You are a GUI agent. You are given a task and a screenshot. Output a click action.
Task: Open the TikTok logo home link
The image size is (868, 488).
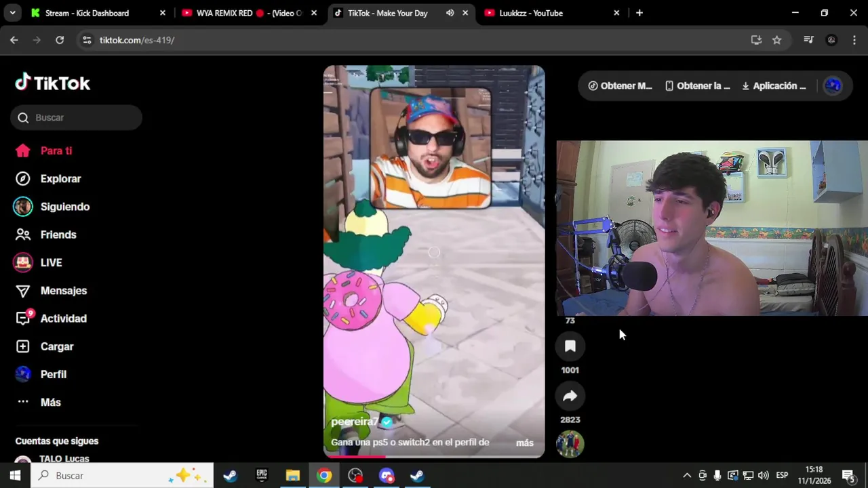[x=52, y=83]
